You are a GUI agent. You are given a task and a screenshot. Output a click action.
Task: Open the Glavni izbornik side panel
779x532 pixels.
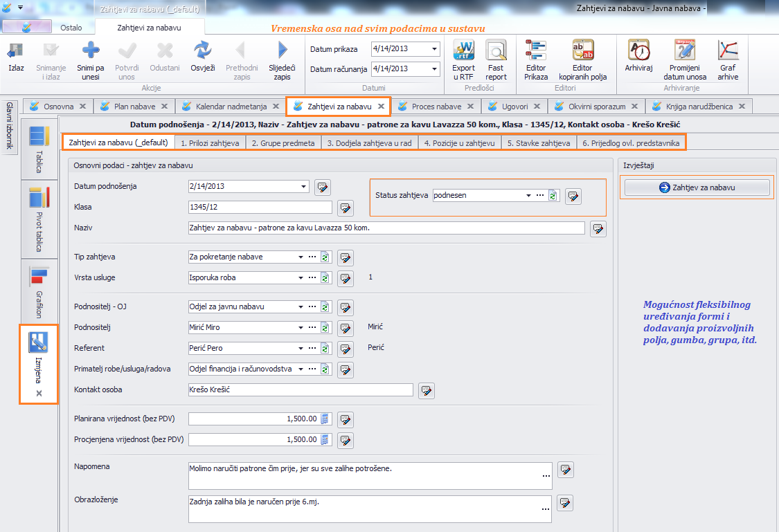tap(10, 126)
